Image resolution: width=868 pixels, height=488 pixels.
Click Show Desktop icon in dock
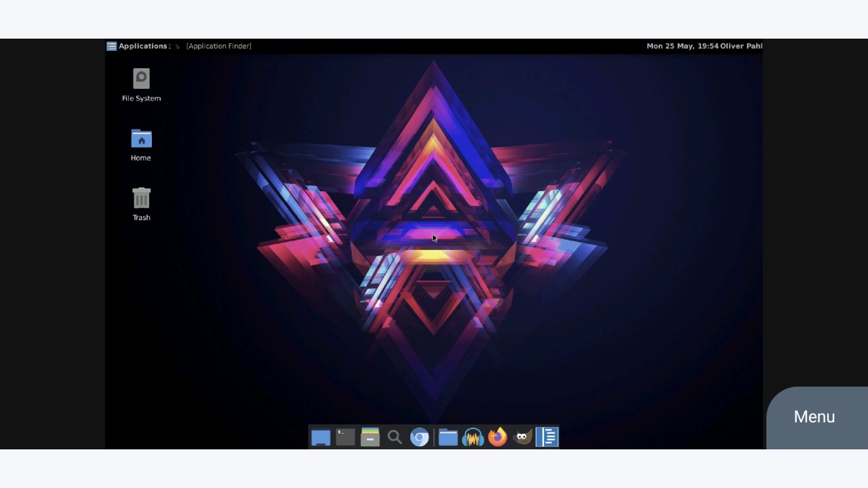pos(321,438)
